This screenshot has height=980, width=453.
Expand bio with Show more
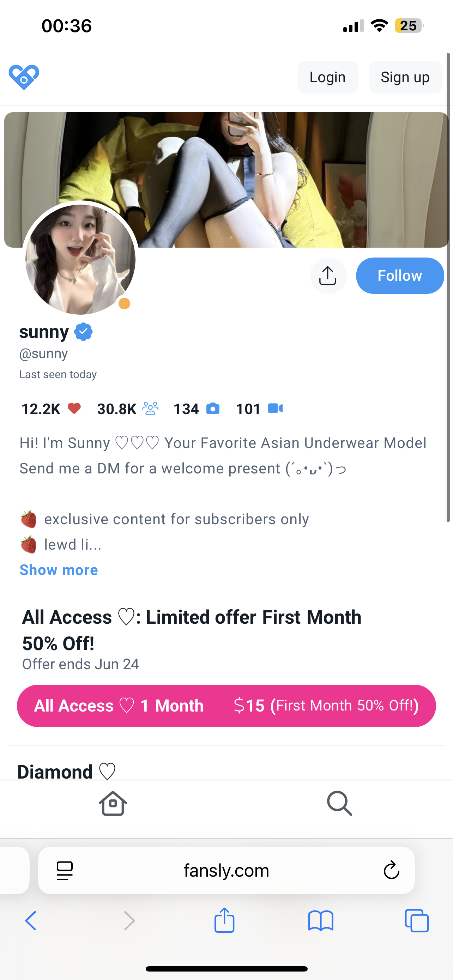coord(59,570)
